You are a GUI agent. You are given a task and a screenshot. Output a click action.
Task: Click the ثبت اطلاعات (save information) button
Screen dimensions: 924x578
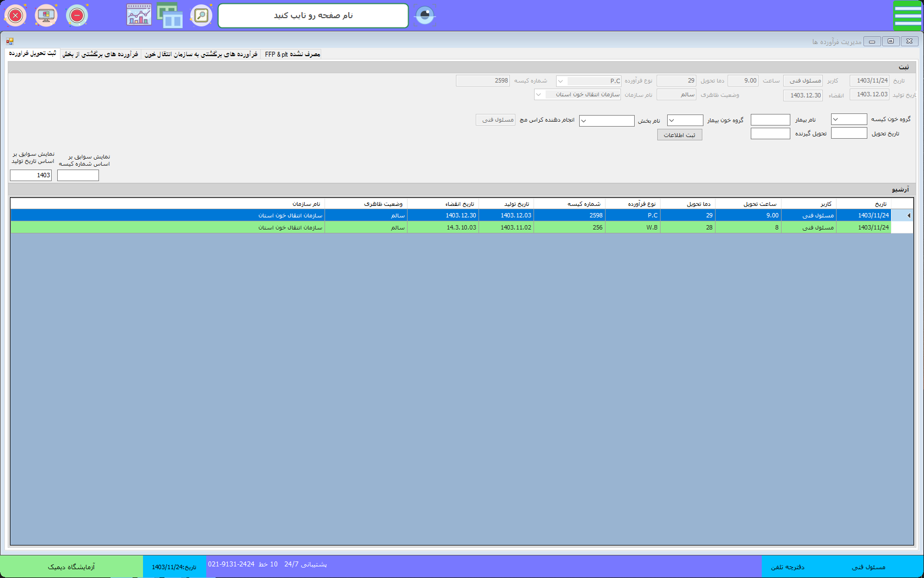[x=679, y=135]
